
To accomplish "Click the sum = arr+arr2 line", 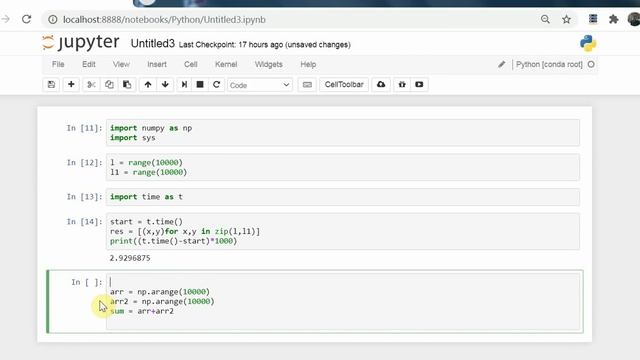I will tap(142, 311).
